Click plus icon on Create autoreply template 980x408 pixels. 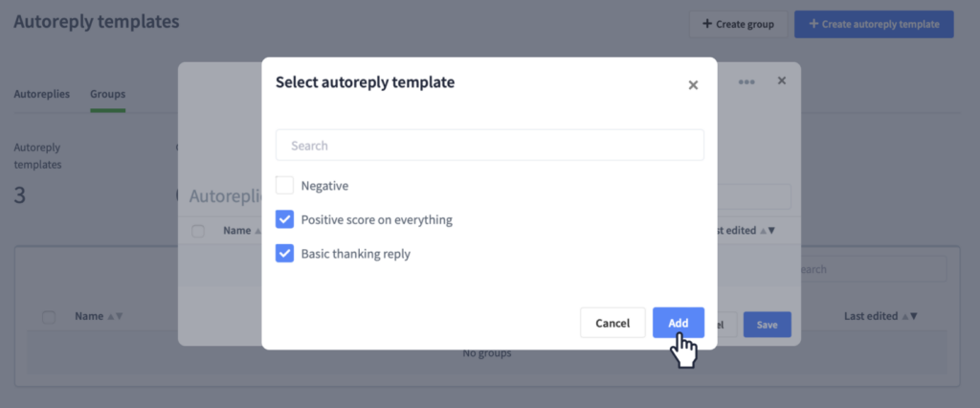click(x=813, y=24)
